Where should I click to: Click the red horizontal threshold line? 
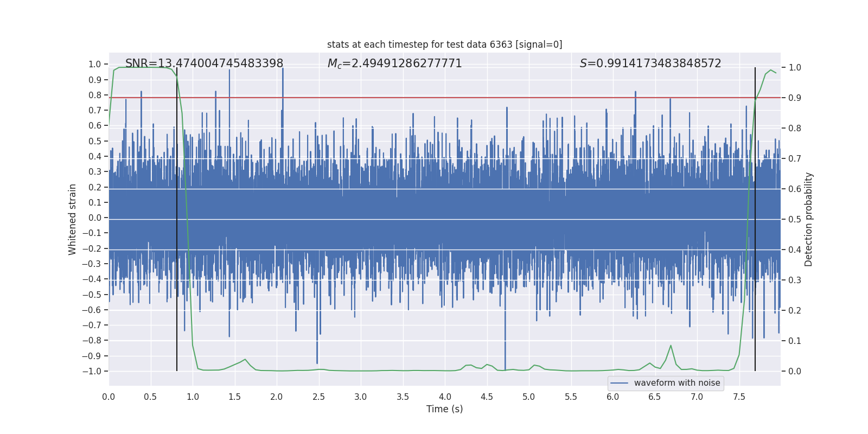[x=445, y=98]
